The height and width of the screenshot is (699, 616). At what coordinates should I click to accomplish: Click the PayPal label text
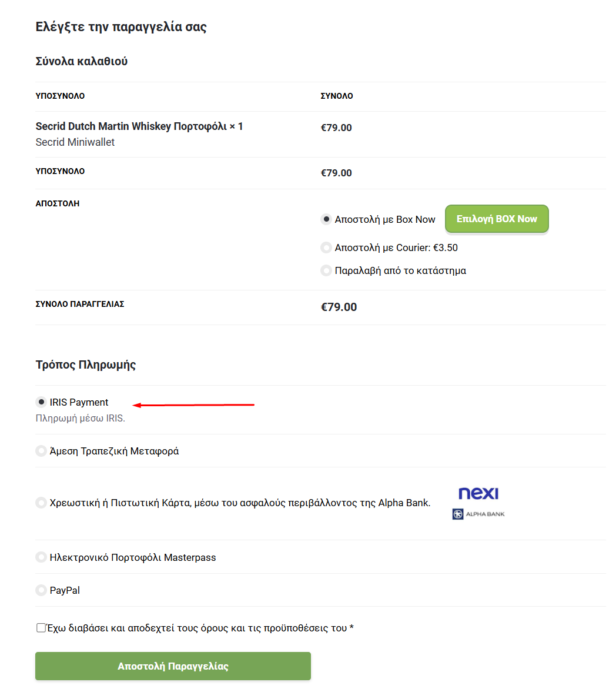pos(65,590)
